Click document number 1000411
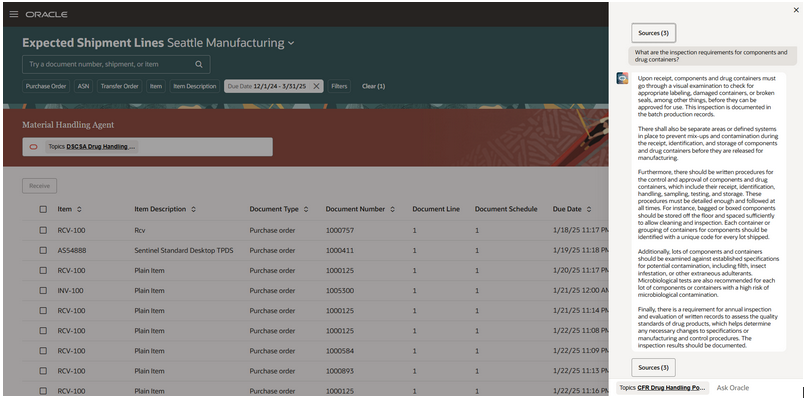This screenshot has height=405, width=808. [340, 250]
